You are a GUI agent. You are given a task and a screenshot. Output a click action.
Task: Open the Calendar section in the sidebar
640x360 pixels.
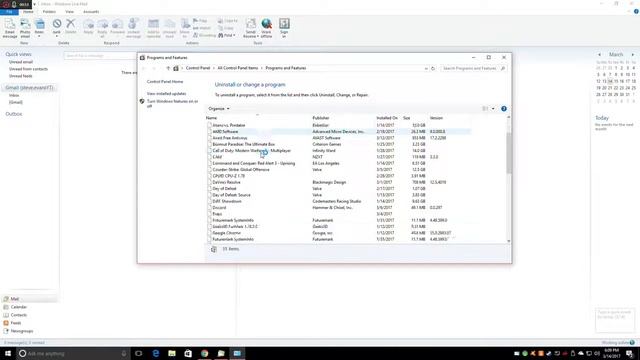[x=19, y=307]
